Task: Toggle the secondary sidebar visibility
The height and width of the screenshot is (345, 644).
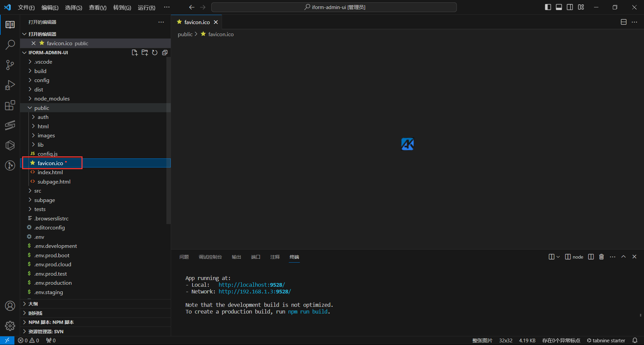Action: tap(570, 7)
